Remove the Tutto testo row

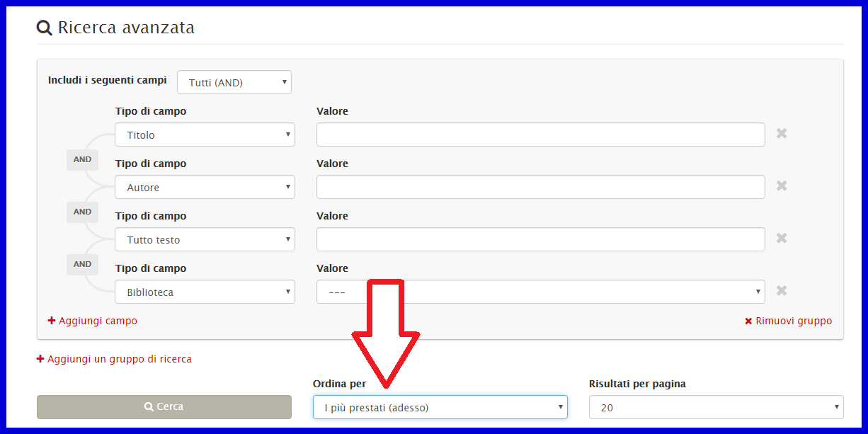pos(782,239)
